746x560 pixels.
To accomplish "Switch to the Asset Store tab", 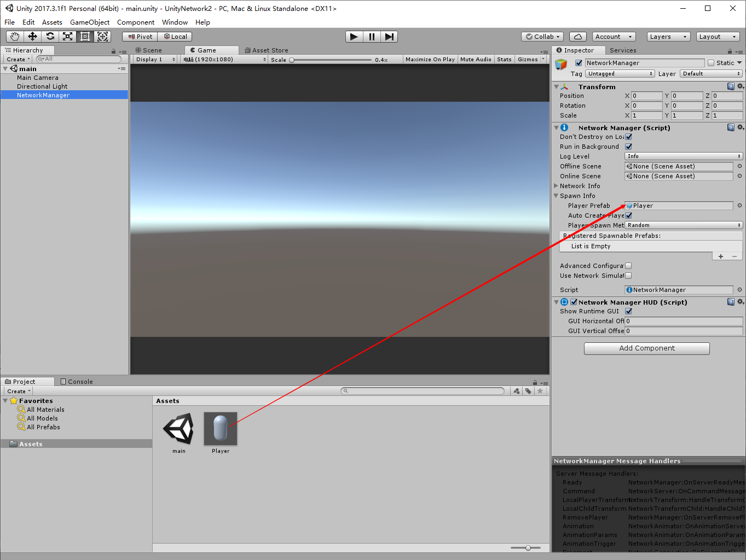I will point(267,50).
